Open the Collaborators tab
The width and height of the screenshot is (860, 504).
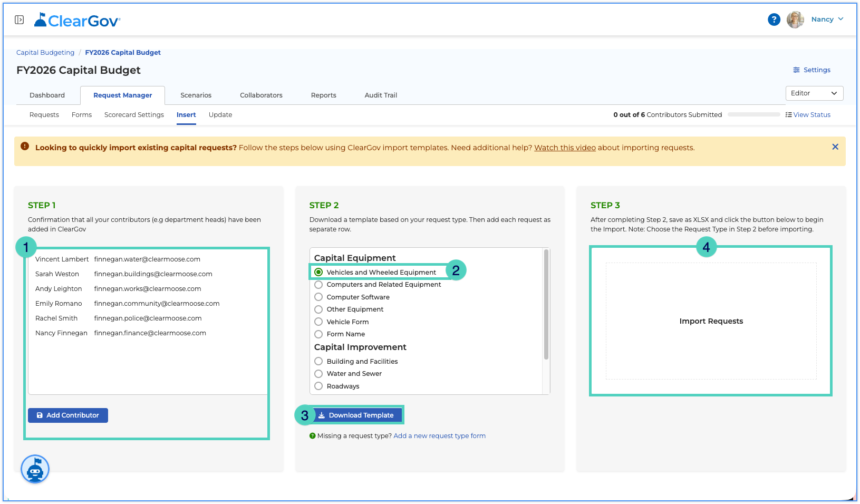pos(261,95)
